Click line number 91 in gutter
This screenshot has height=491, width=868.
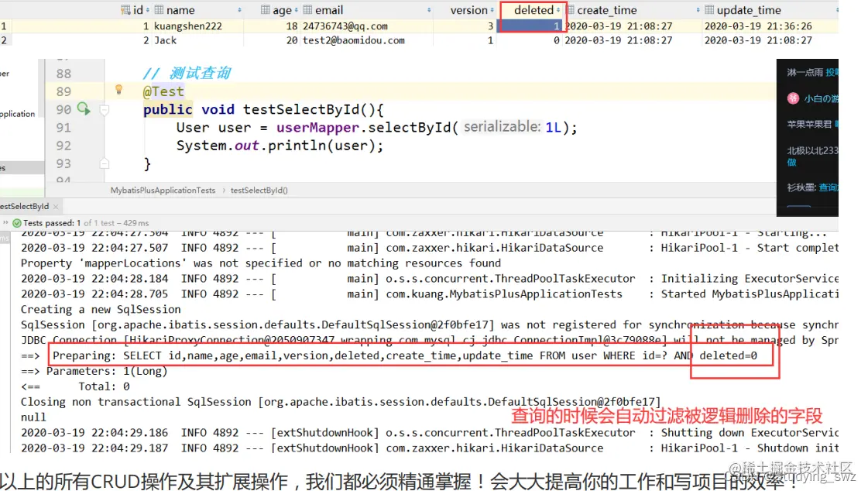(x=63, y=128)
